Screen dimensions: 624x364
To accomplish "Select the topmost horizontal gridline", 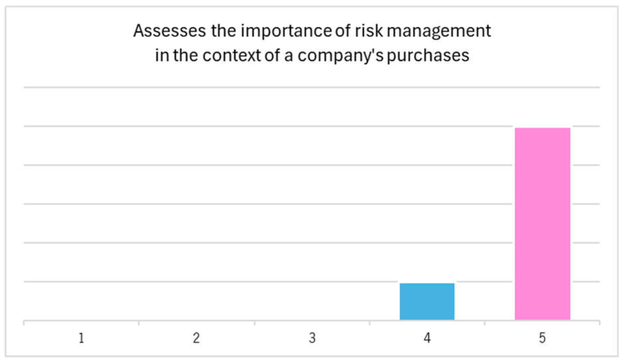I will click(x=312, y=87).
